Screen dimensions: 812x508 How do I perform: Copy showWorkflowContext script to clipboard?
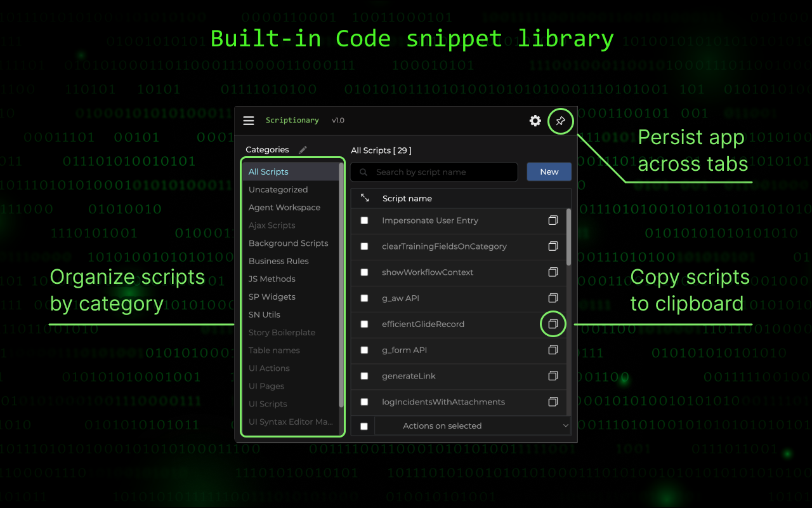pos(553,272)
